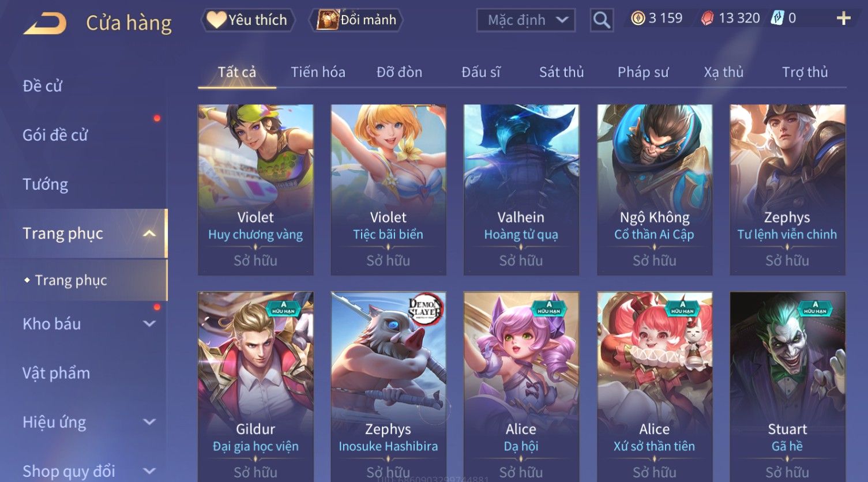Select the Trang phục sub-item
This screenshot has width=868, height=482.
[x=70, y=280]
